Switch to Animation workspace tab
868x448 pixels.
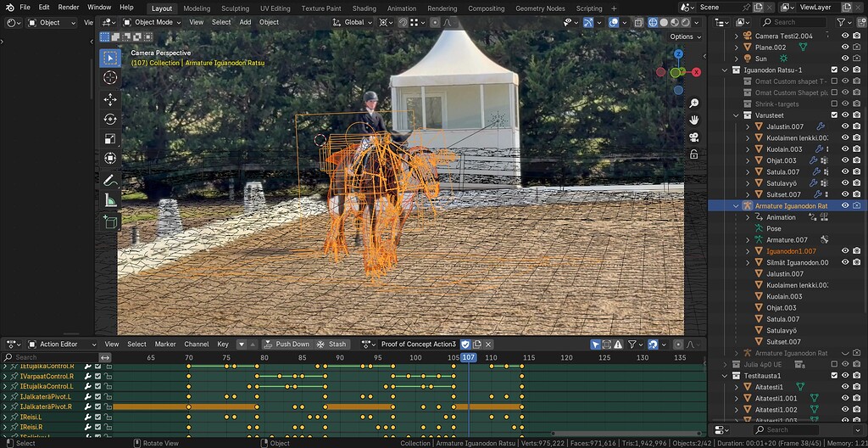pos(401,8)
